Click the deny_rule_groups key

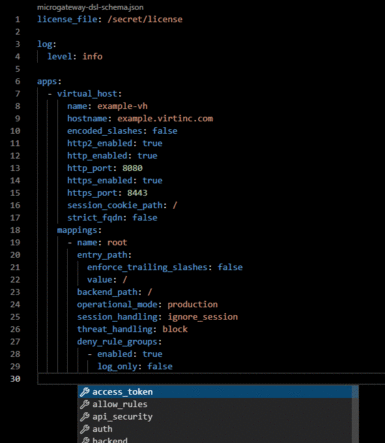[117, 342]
